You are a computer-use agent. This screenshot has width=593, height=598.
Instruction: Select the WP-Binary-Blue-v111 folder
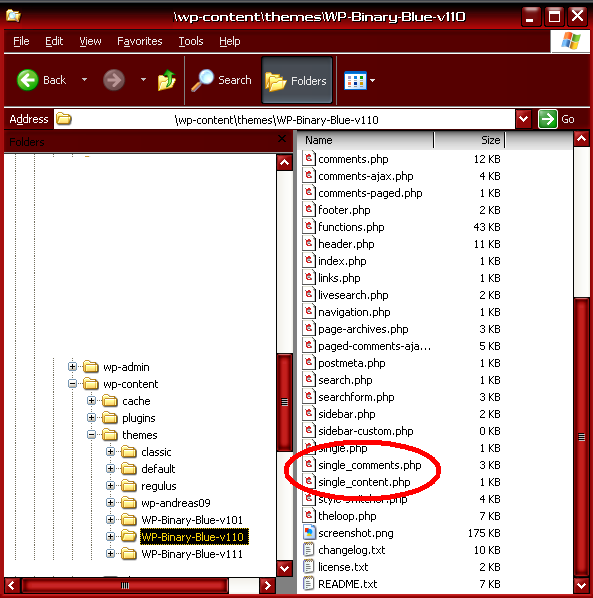pyautogui.click(x=192, y=554)
